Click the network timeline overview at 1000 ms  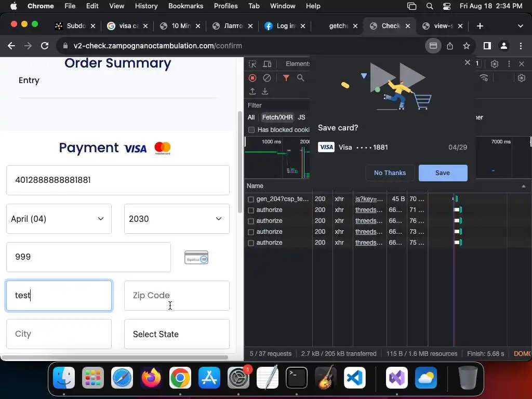click(271, 142)
